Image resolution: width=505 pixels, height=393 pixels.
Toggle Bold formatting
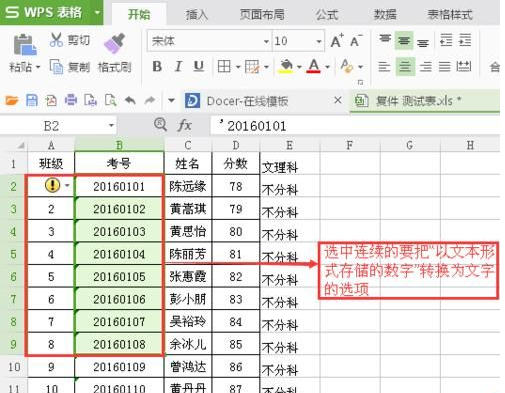(x=157, y=66)
